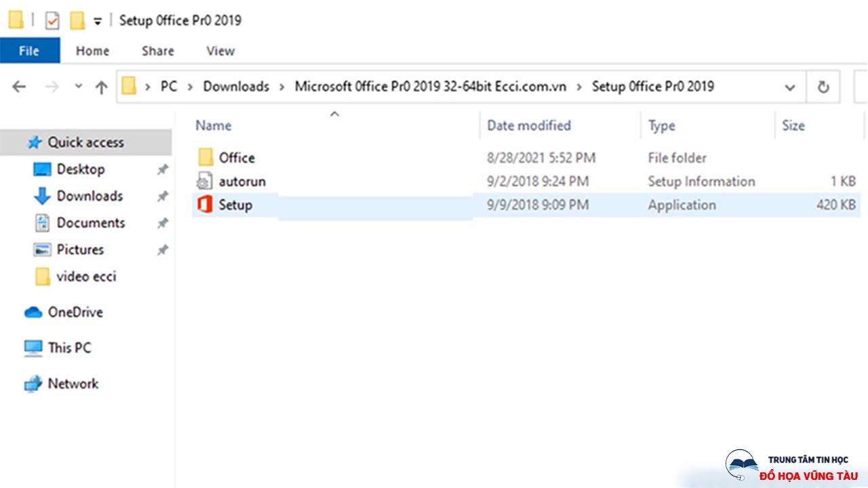This screenshot has width=868, height=488.
Task: Expand chevron after Downloads in address bar
Action: click(282, 87)
